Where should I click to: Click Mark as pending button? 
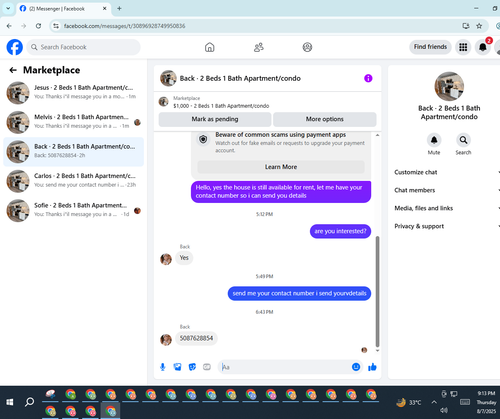(215, 119)
